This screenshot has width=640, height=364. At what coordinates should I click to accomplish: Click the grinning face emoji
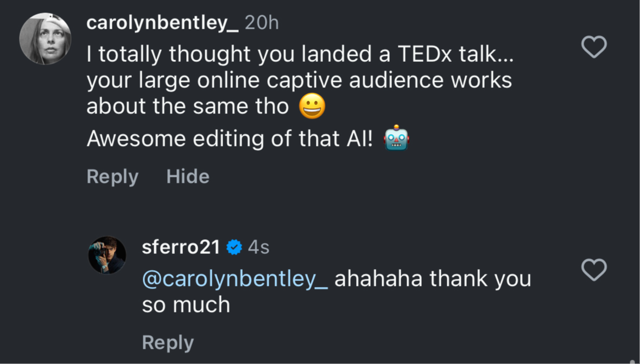(x=312, y=106)
